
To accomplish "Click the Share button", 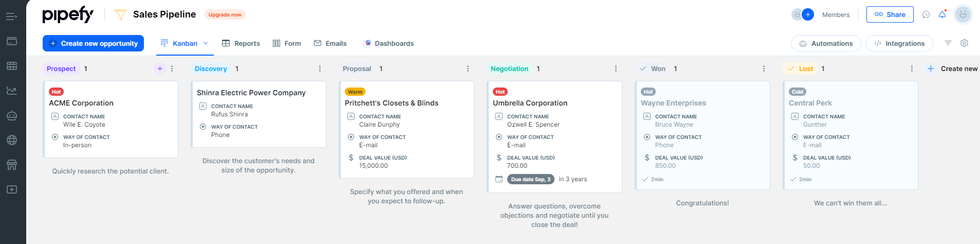I will [890, 14].
